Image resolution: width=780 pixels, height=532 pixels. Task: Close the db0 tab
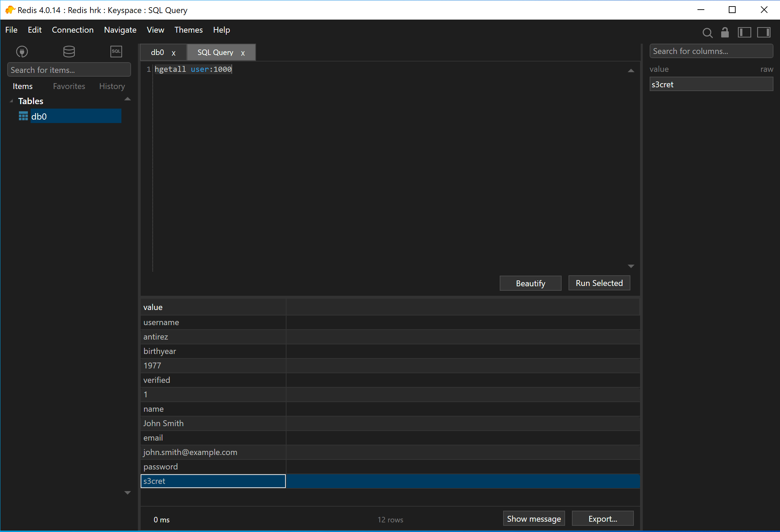[x=174, y=53]
